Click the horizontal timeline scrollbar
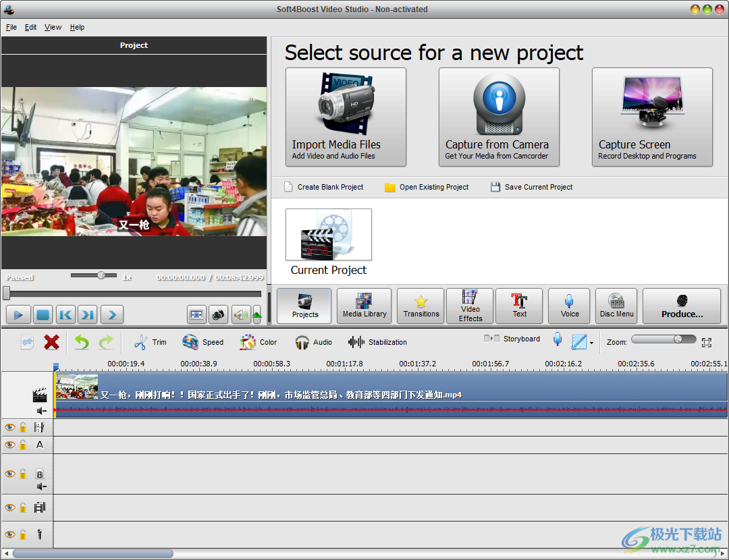 pos(93,553)
